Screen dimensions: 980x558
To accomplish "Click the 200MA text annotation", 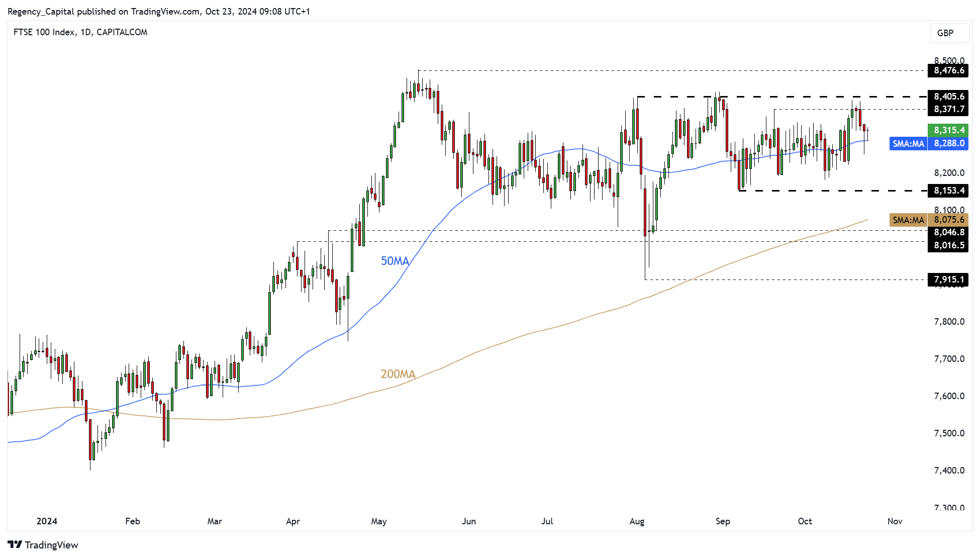I will pyautogui.click(x=398, y=374).
